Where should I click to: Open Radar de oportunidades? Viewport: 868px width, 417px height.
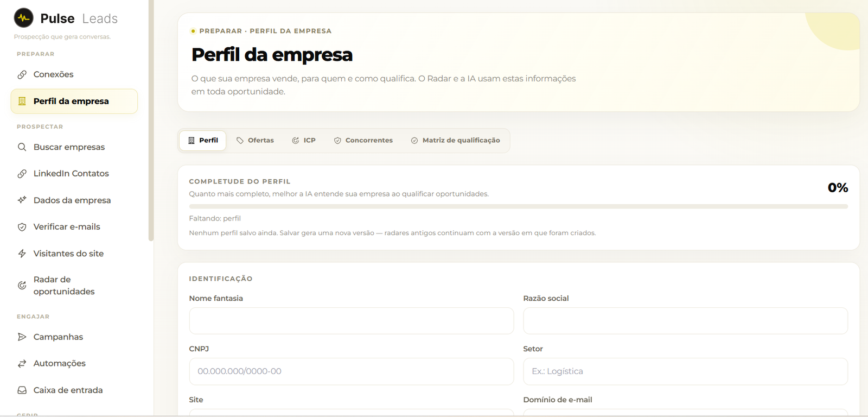pyautogui.click(x=74, y=286)
